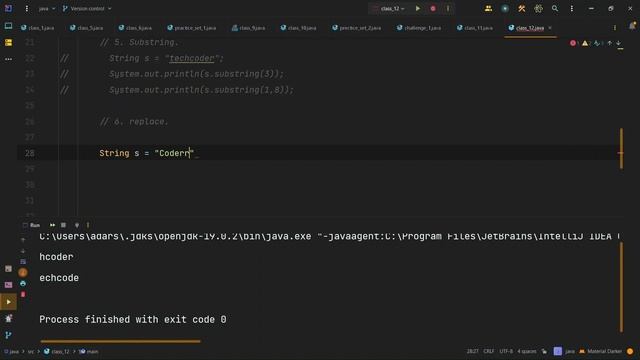Switch to practice_set_1.java tab
Image resolution: width=640 pixels, height=360 pixels.
[x=192, y=28]
